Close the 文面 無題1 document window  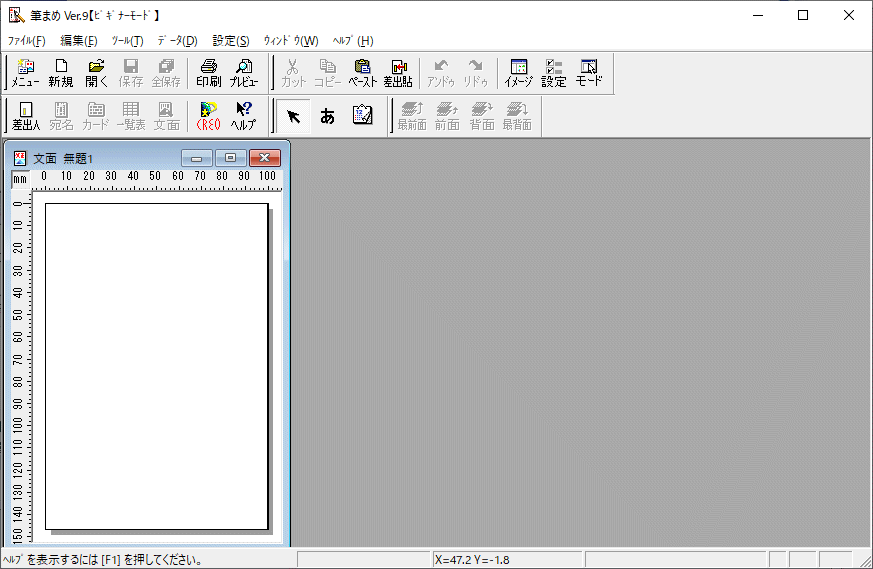[264, 158]
